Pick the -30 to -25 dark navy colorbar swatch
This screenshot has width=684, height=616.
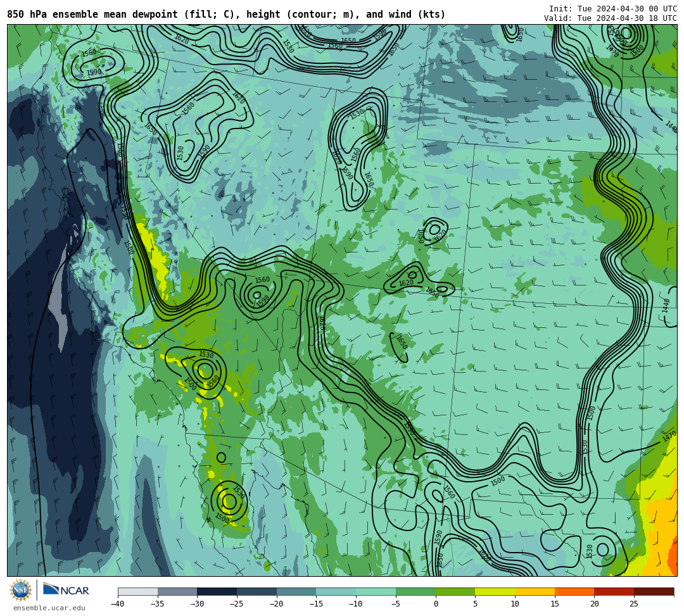tap(217, 591)
